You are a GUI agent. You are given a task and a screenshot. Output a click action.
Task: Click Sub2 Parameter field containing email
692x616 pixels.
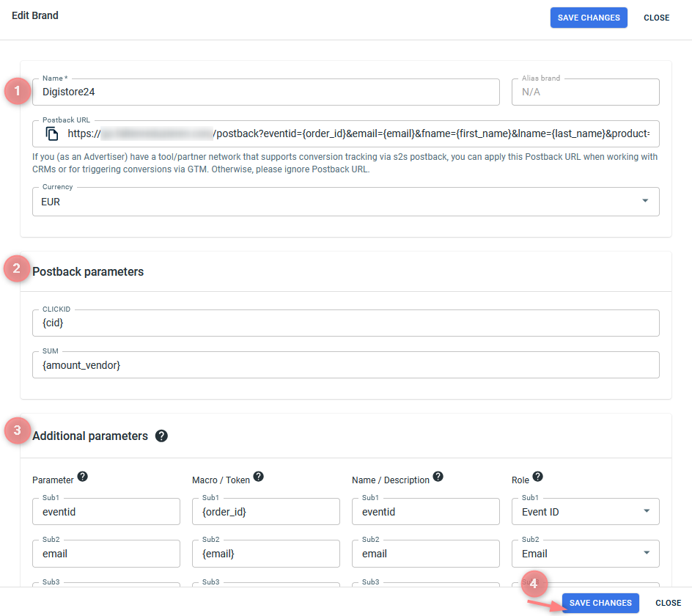106,554
